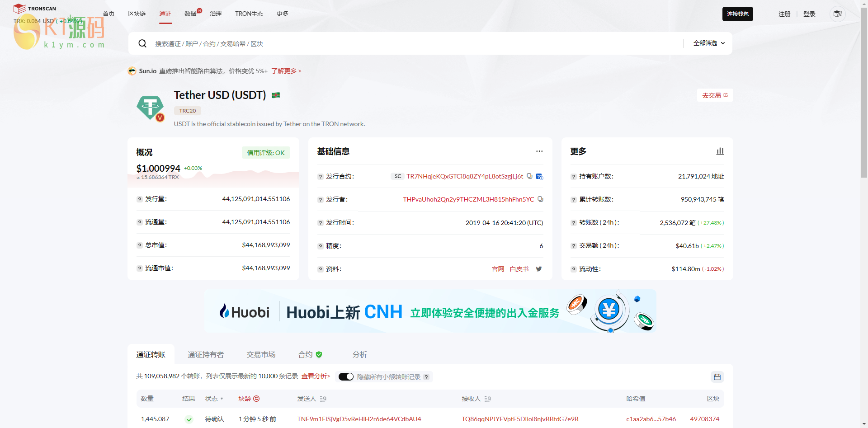Image resolution: width=868 pixels, height=428 pixels.
Task: Click the 信用评级: OK badge
Action: pyautogui.click(x=266, y=153)
